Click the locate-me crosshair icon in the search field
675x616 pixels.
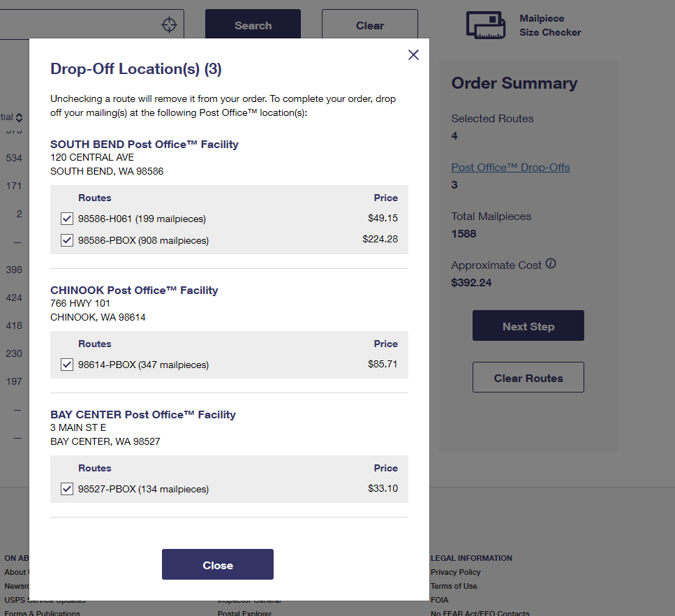(169, 24)
